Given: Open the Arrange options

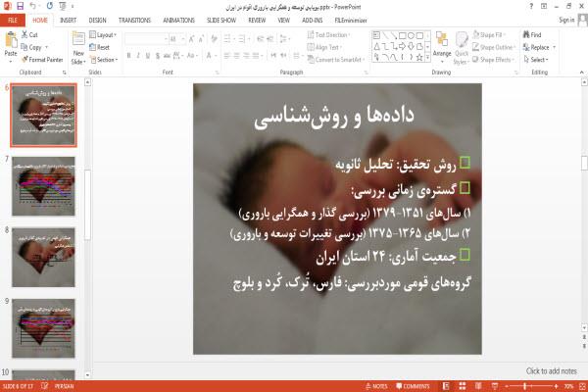Looking at the screenshot, I should click(442, 48).
